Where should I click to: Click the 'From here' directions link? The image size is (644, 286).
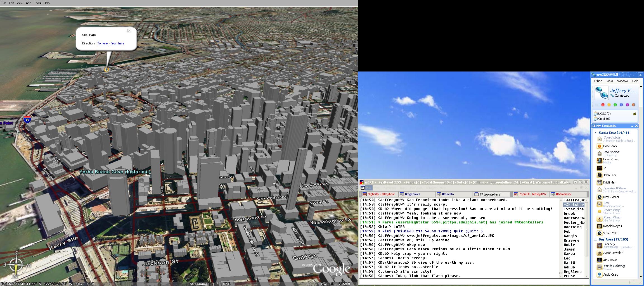tap(117, 43)
